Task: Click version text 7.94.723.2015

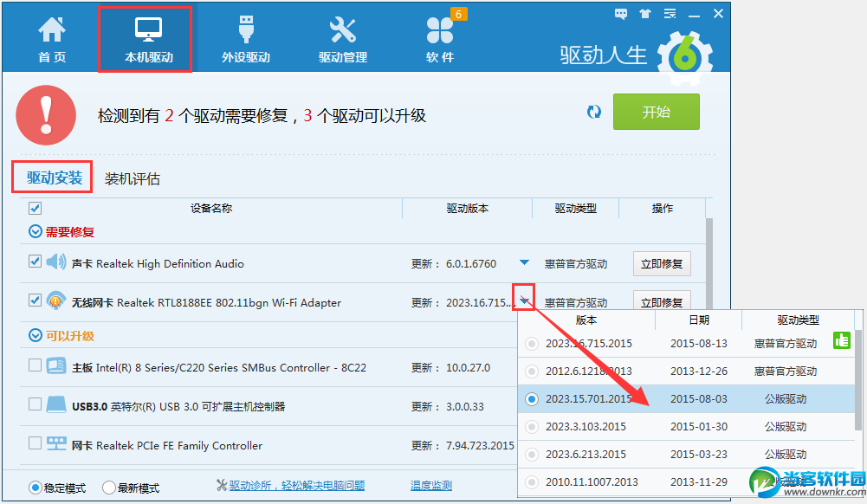Action: click(480, 445)
